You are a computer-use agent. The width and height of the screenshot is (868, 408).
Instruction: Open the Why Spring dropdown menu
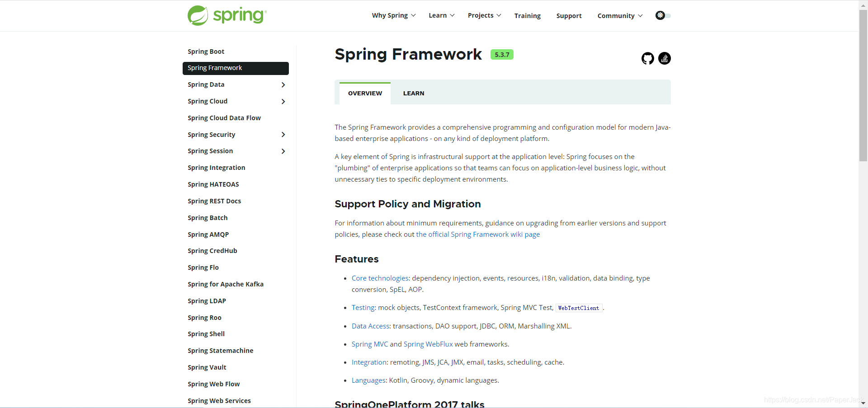coord(394,15)
